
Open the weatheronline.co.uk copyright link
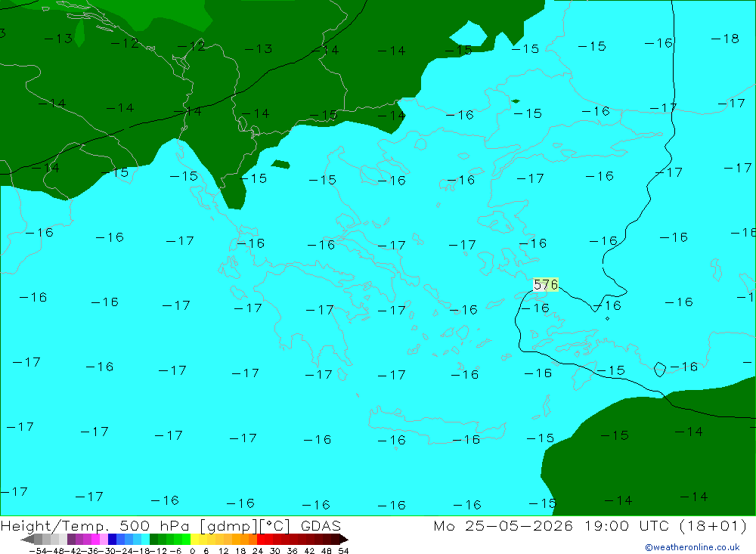(692, 547)
